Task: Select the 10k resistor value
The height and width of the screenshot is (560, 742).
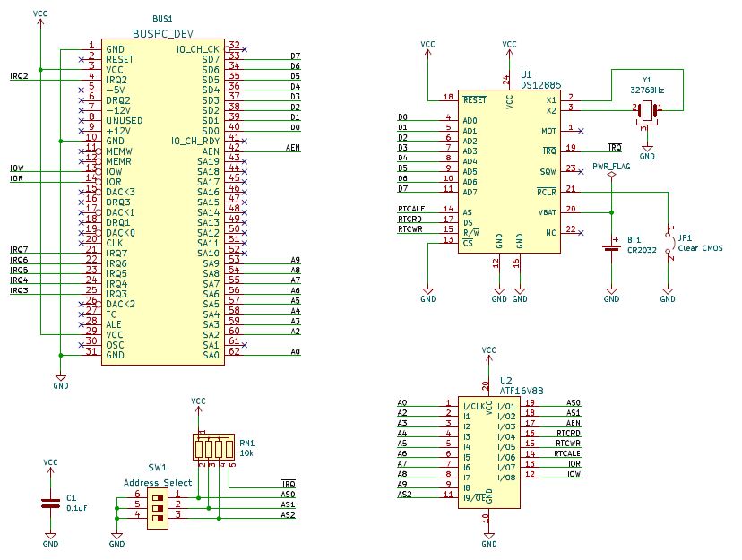Action: click(x=246, y=452)
